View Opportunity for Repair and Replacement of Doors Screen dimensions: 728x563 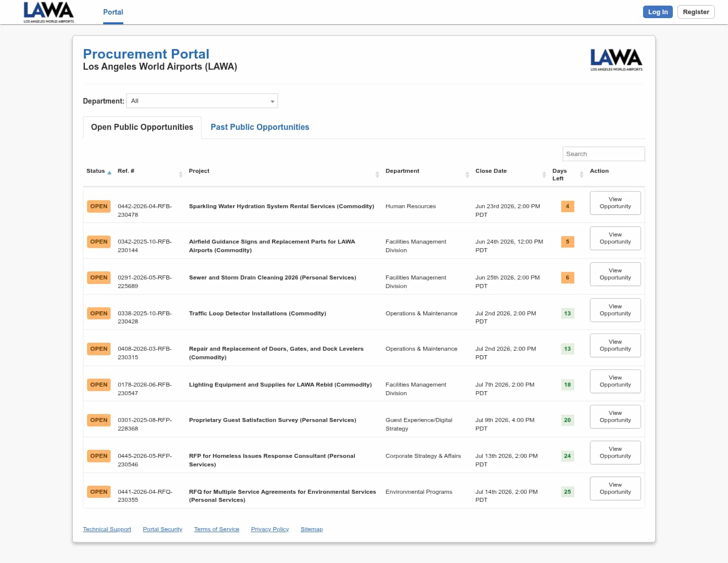point(615,345)
